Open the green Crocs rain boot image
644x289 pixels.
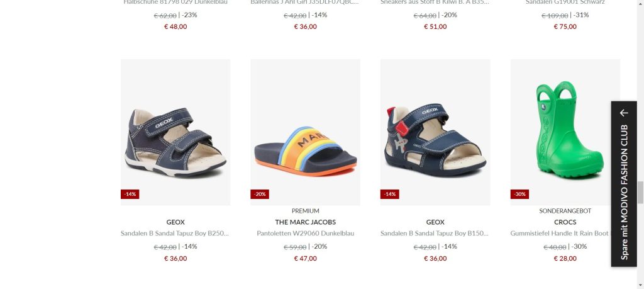coord(565,132)
